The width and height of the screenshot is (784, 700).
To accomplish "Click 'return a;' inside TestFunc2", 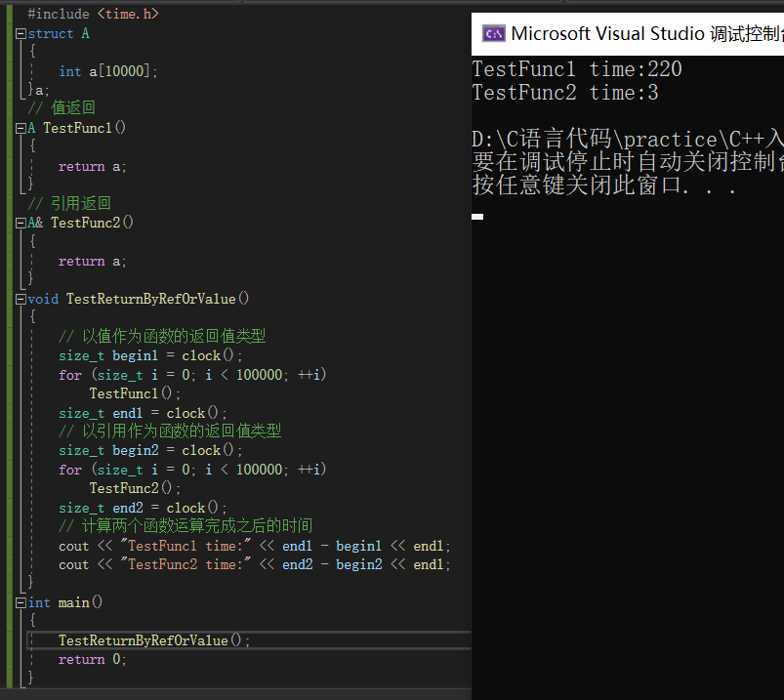I will click(92, 262).
